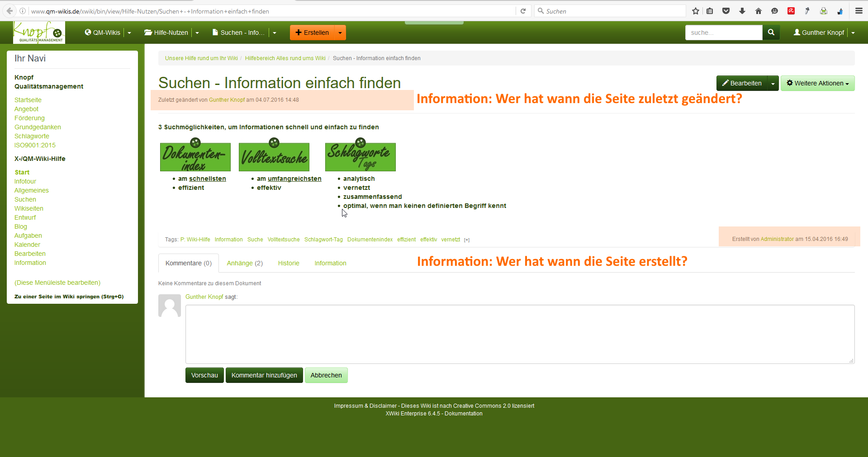Click into the comment text area
This screenshot has height=457, width=868.
point(519,334)
